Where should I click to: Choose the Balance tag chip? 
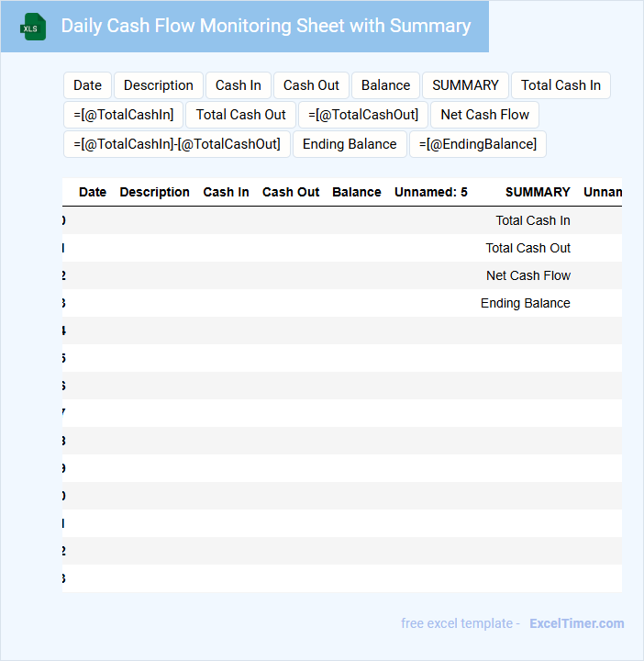385,85
